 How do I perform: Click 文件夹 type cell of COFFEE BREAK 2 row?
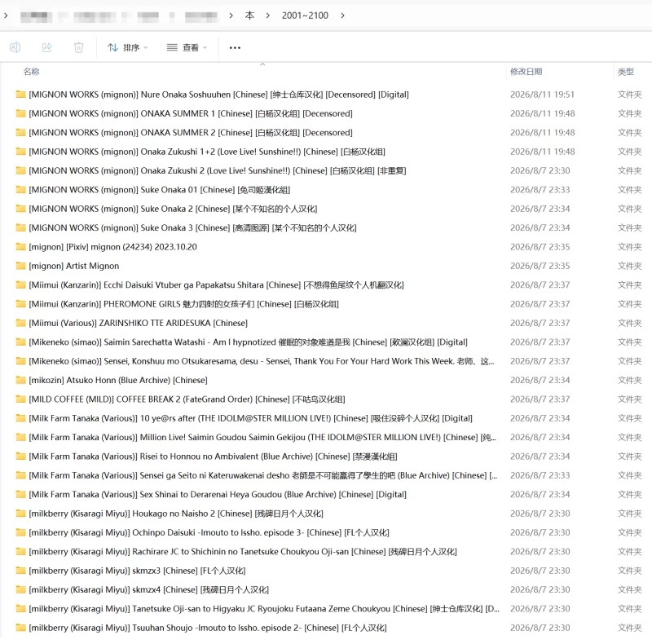pyautogui.click(x=629, y=399)
